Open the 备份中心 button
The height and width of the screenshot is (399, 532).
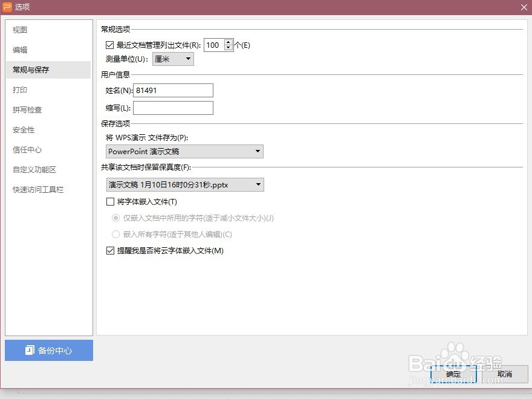point(49,351)
